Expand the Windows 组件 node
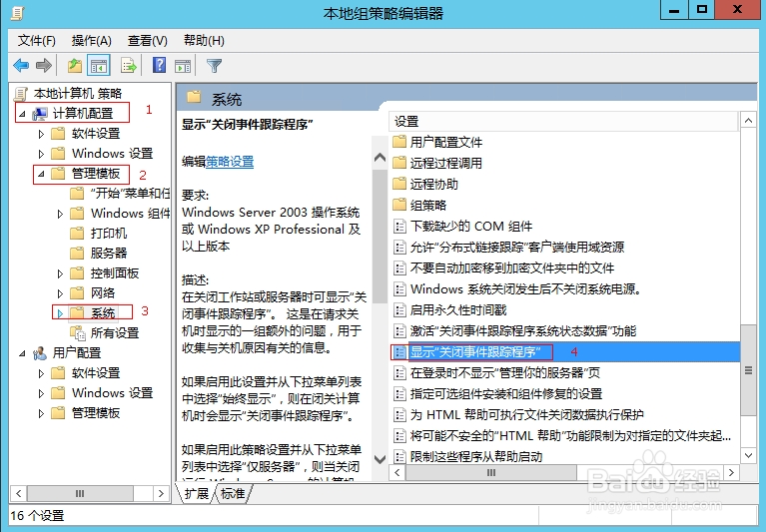 tap(60, 214)
